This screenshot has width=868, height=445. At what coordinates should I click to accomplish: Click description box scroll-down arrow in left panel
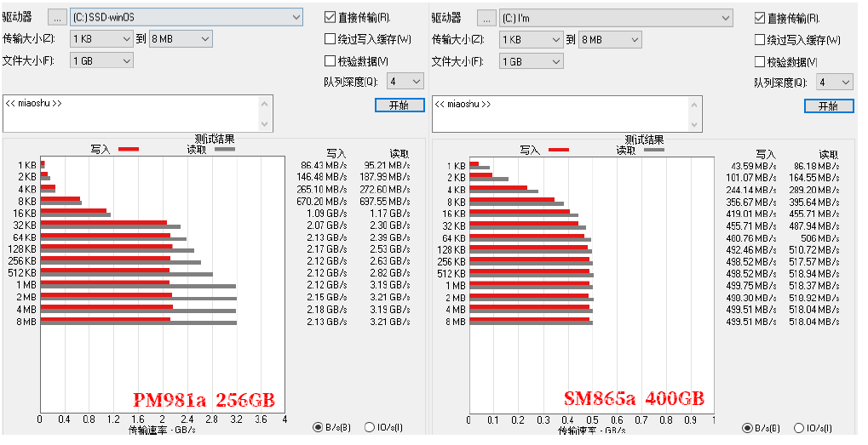pyautogui.click(x=265, y=124)
